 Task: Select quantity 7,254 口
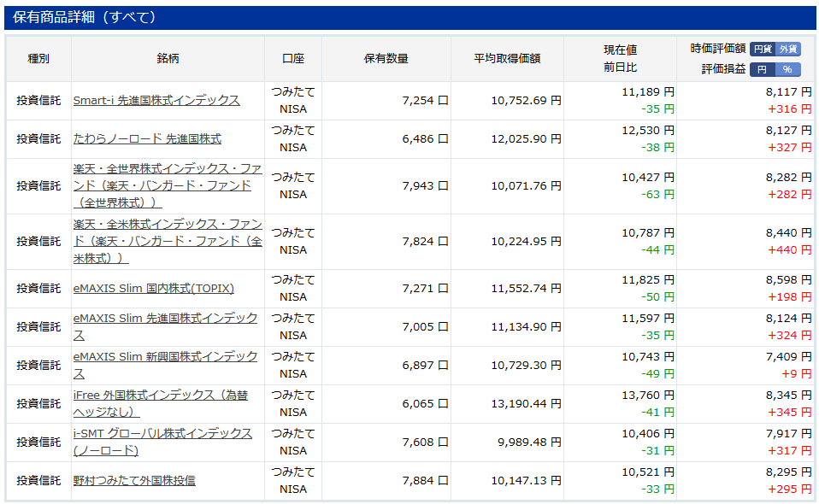click(x=425, y=100)
